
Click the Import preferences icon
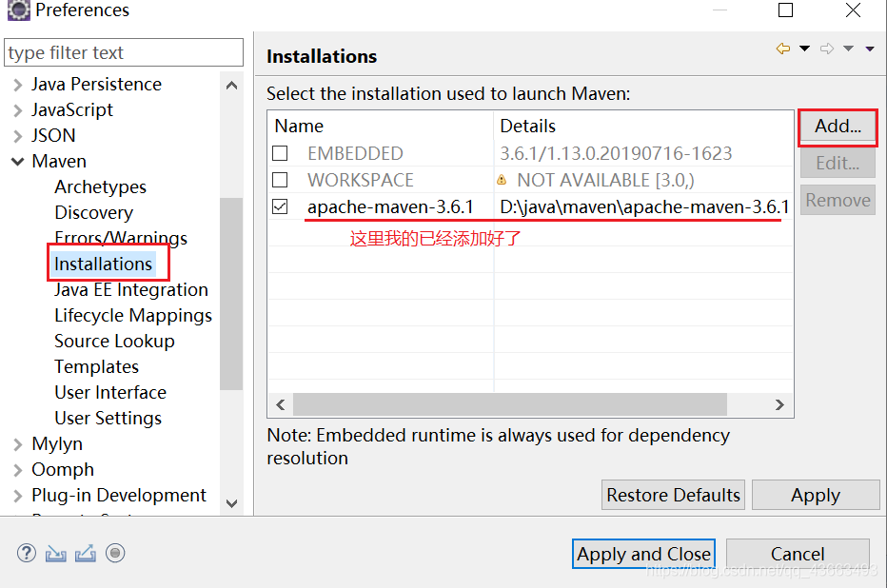pos(56,553)
